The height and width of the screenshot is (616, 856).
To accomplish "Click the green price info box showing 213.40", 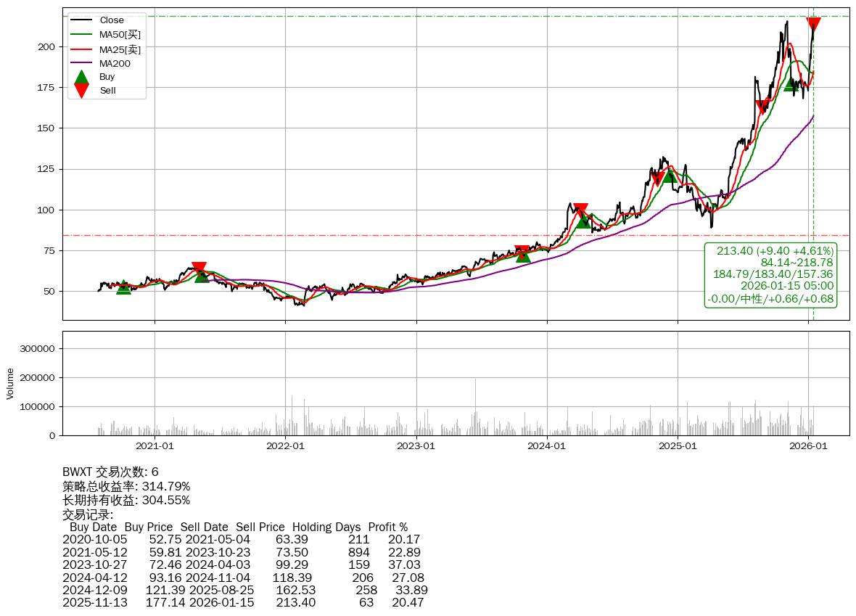I will click(x=772, y=275).
